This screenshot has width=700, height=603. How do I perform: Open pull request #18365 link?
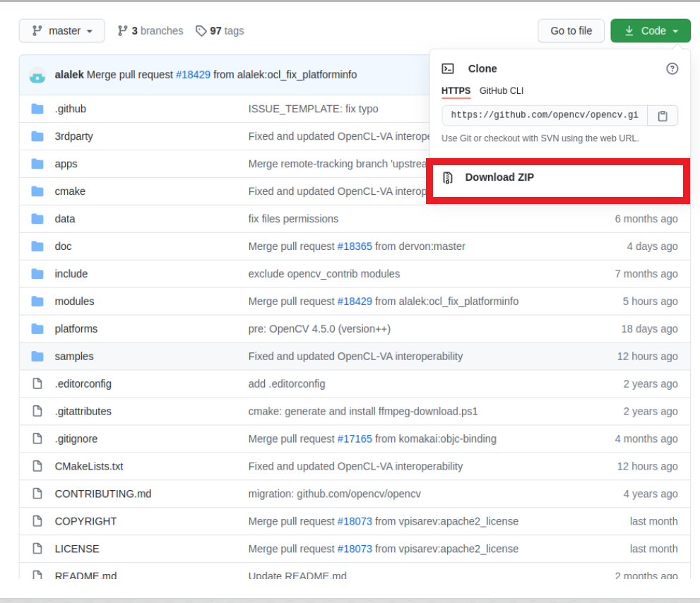(x=355, y=246)
